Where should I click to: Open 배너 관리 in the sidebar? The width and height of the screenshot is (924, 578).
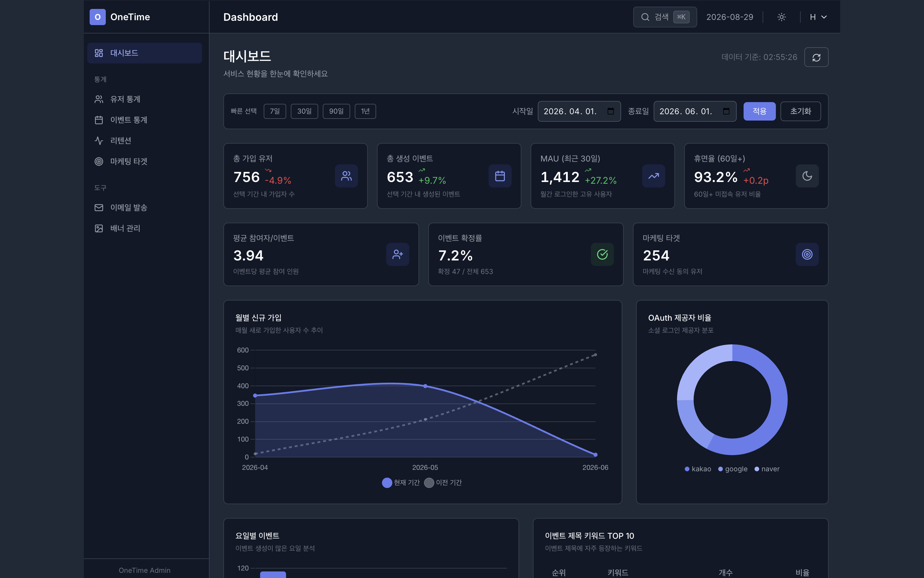145,229
